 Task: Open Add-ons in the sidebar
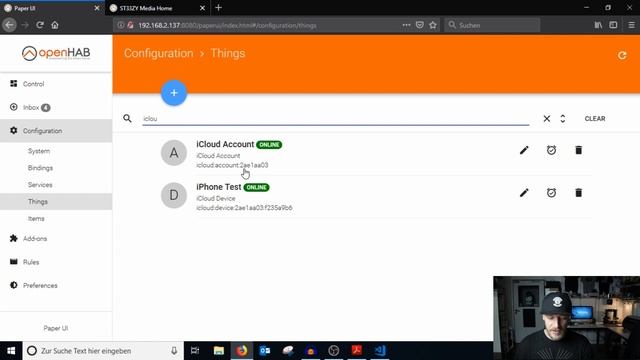click(56, 238)
